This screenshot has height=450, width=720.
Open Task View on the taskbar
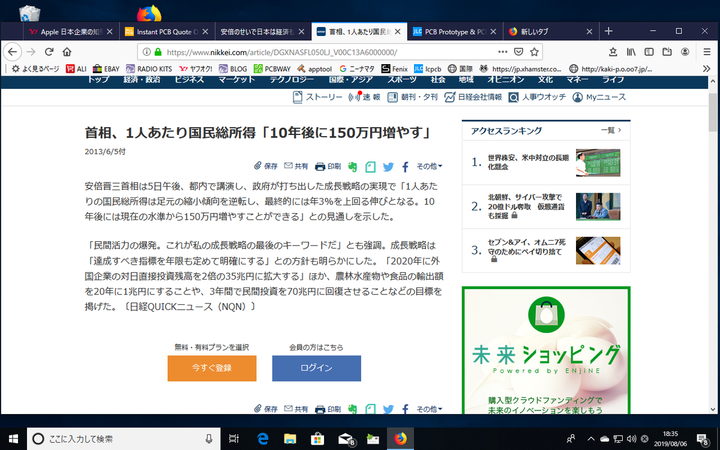pyautogui.click(x=234, y=439)
